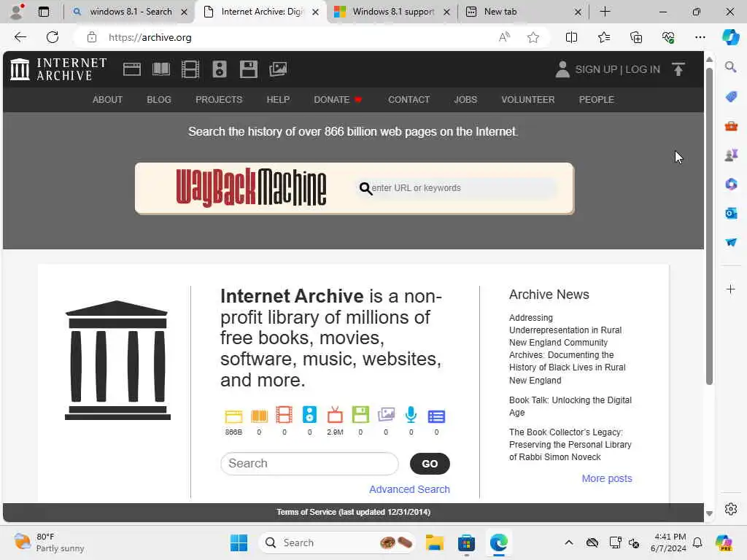Open Edge sidebar Games chess icon
Viewport: 747px width, 560px height.
tap(731, 155)
